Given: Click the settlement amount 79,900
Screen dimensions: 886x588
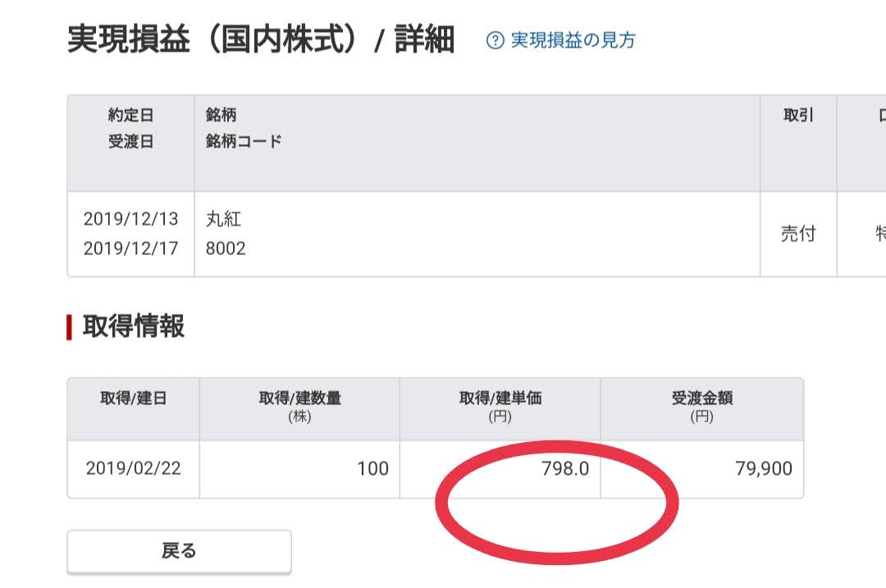Looking at the screenshot, I should [764, 469].
